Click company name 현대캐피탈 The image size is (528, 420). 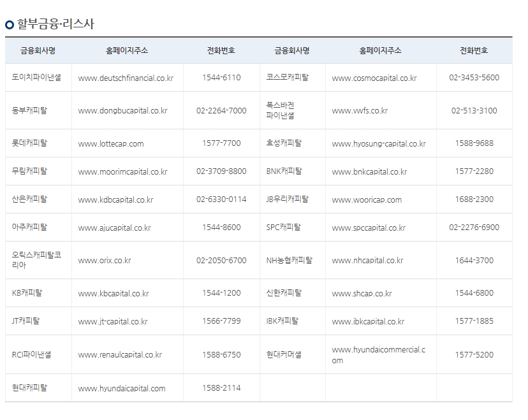click(29, 387)
